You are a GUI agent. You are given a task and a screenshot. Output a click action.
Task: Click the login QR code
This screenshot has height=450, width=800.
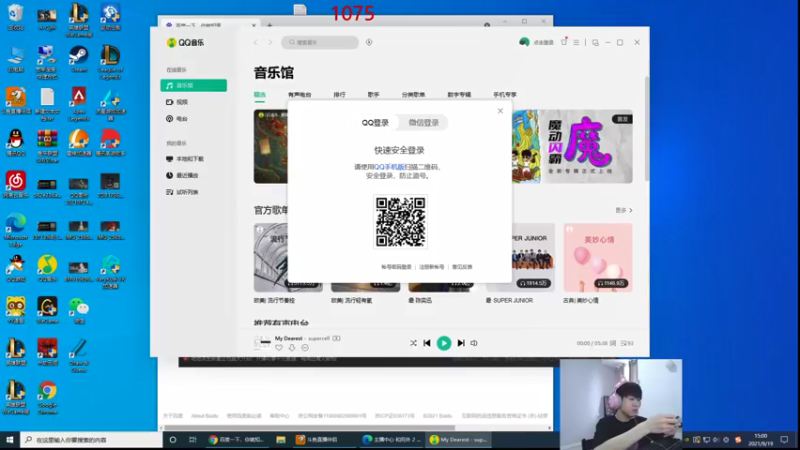[401, 221]
